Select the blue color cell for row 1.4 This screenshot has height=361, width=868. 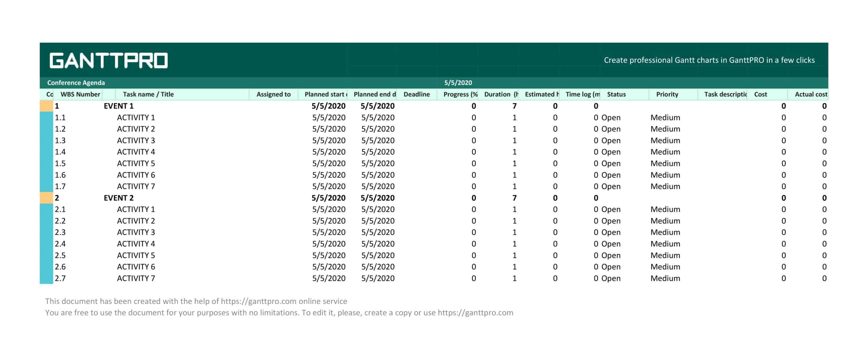point(46,152)
